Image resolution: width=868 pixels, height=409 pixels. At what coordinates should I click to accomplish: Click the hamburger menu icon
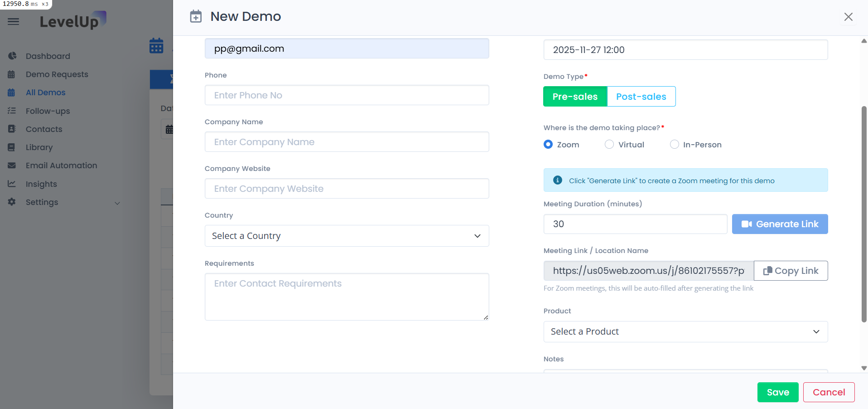14,21
